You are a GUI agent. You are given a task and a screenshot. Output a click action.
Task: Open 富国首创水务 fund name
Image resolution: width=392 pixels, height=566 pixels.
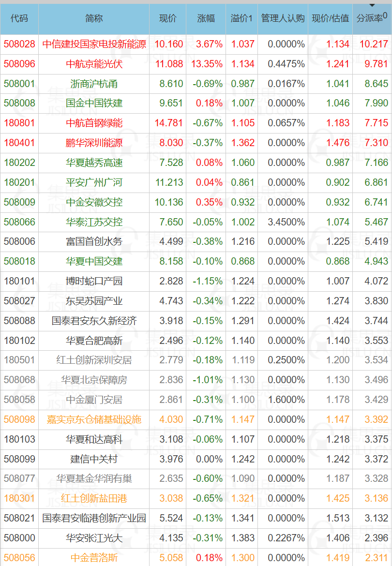point(94,241)
